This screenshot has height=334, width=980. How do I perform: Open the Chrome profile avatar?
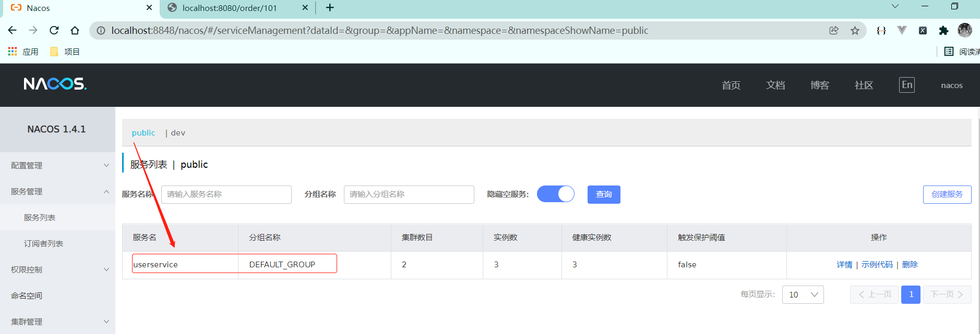(x=965, y=30)
